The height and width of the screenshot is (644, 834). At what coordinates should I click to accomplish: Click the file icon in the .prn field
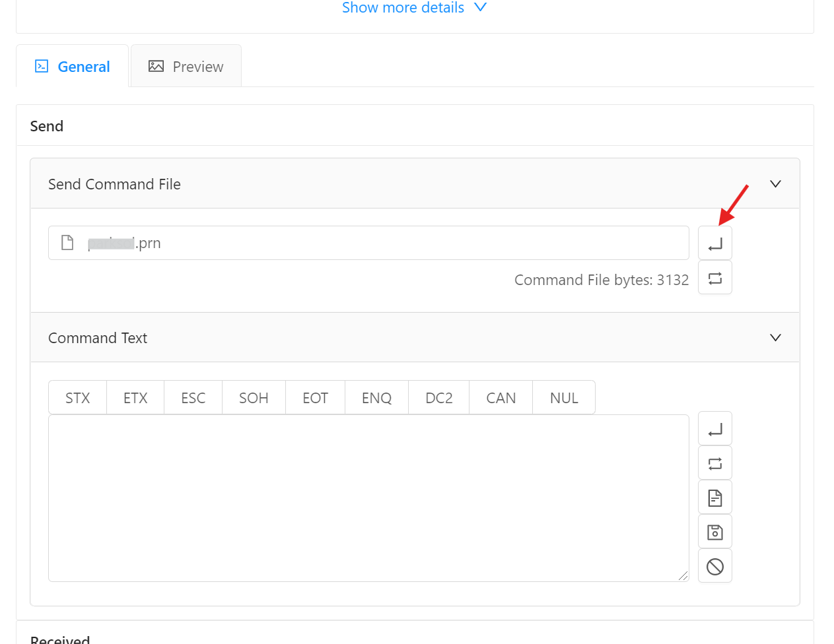tap(67, 243)
